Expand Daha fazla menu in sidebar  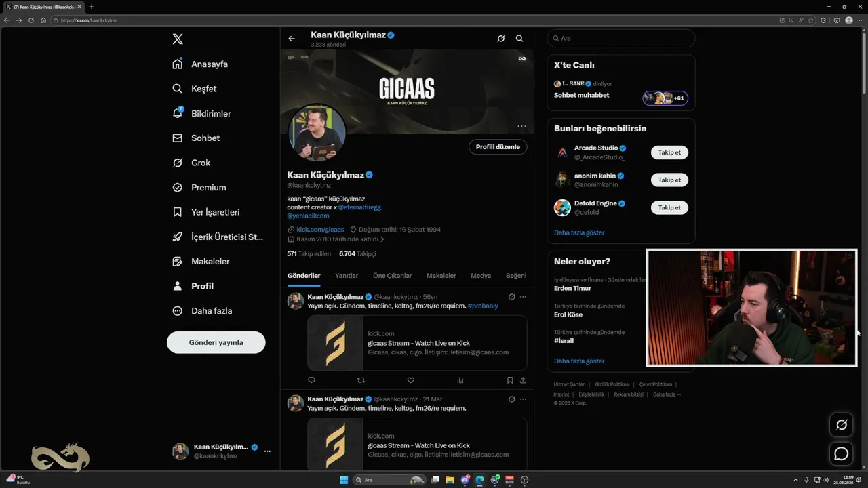pyautogui.click(x=202, y=310)
